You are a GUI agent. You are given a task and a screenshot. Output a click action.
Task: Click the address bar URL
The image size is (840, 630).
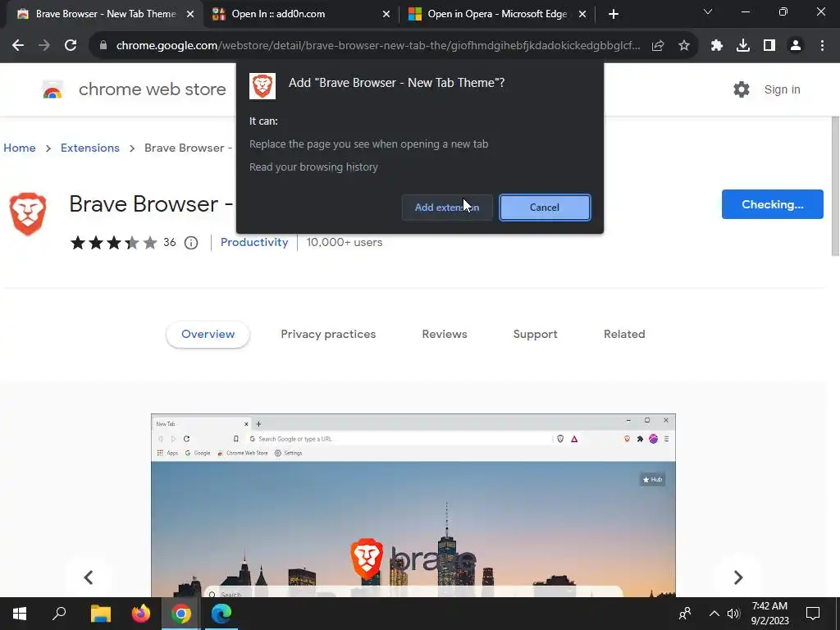[377, 46]
